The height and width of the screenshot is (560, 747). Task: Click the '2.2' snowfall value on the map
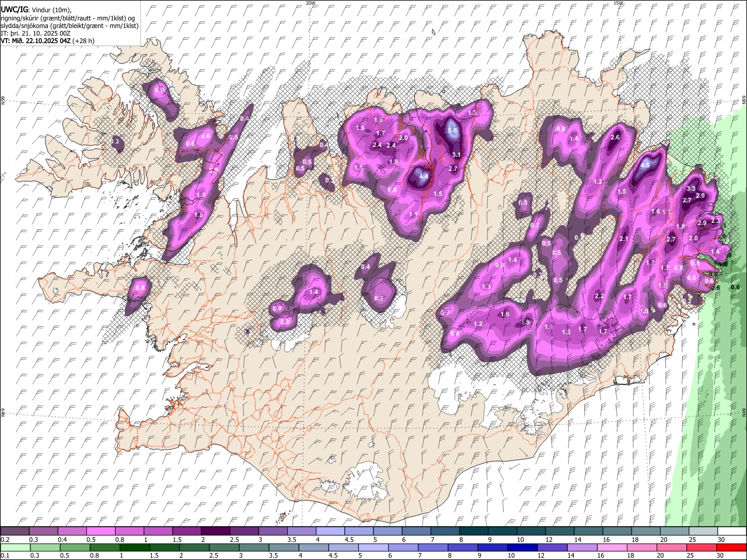coord(599,296)
